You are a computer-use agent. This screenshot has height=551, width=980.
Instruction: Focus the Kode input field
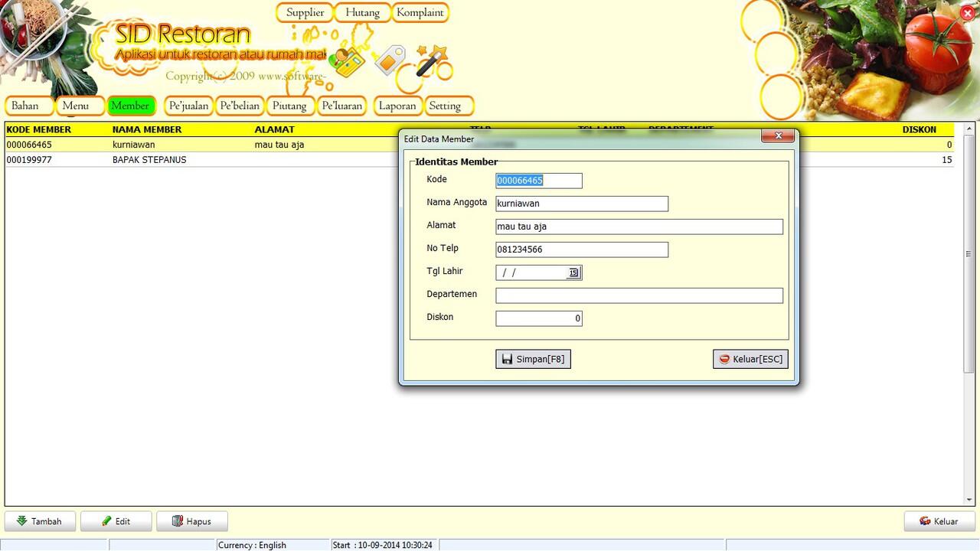539,181
